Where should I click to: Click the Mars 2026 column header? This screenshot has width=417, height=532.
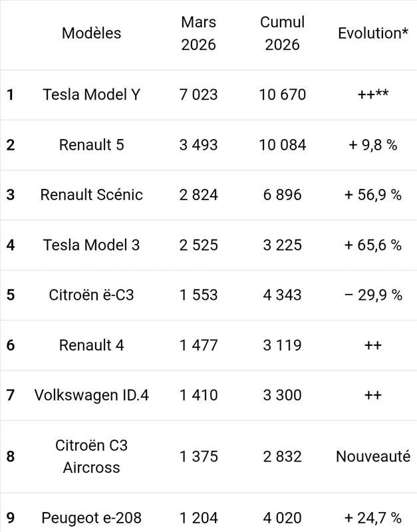[198, 33]
